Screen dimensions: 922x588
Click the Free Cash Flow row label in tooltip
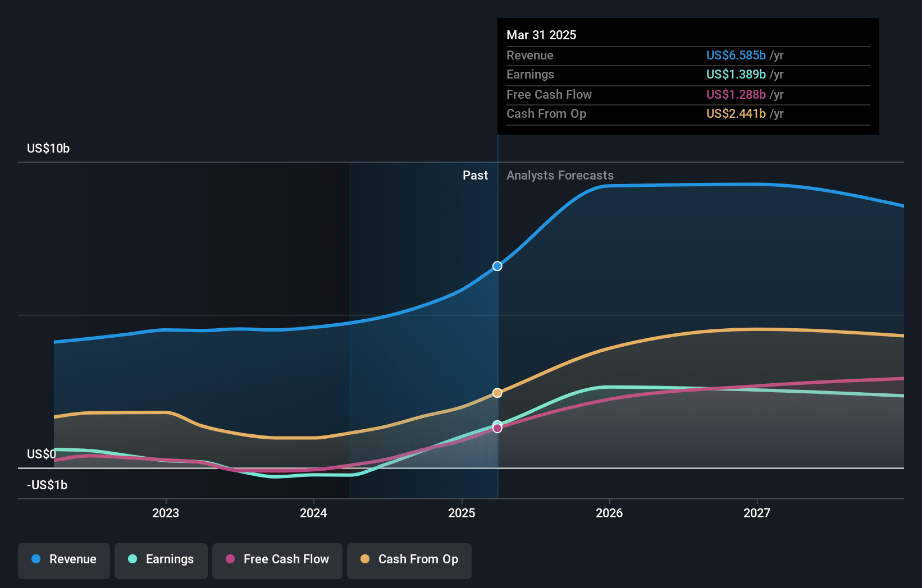click(x=549, y=94)
